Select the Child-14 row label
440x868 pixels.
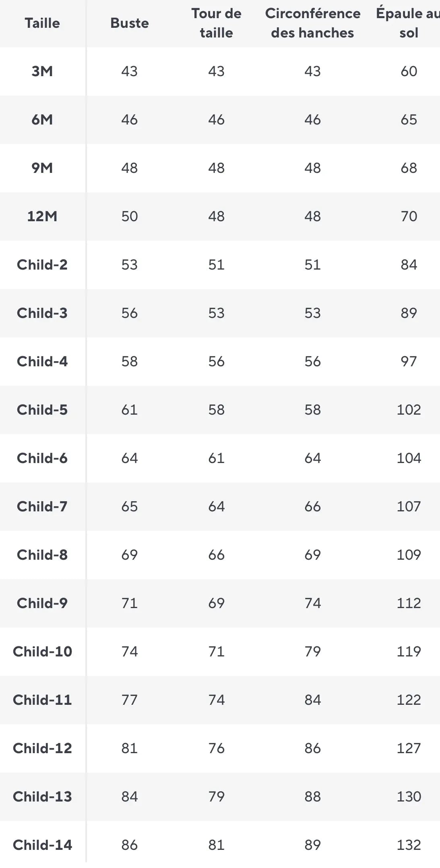pyautogui.click(x=42, y=845)
